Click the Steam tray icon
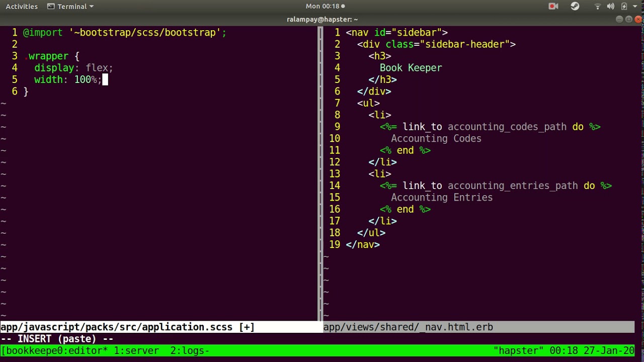 [x=575, y=7]
